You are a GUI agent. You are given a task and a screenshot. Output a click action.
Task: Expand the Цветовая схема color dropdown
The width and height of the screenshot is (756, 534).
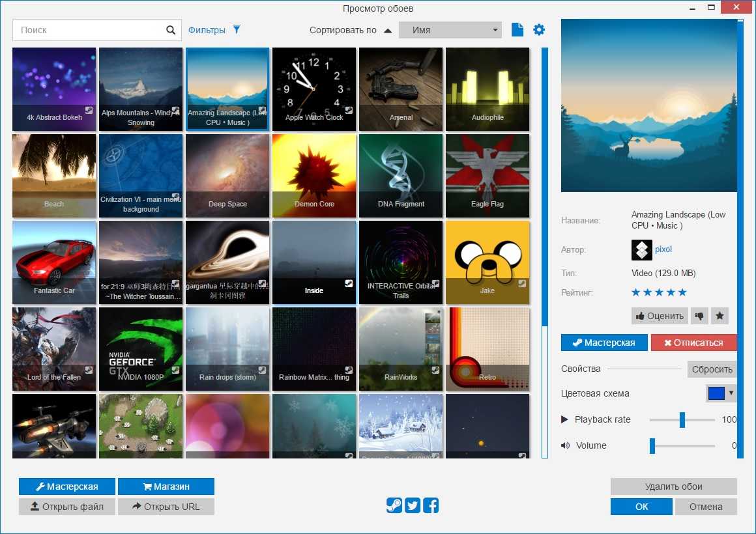pos(721,393)
